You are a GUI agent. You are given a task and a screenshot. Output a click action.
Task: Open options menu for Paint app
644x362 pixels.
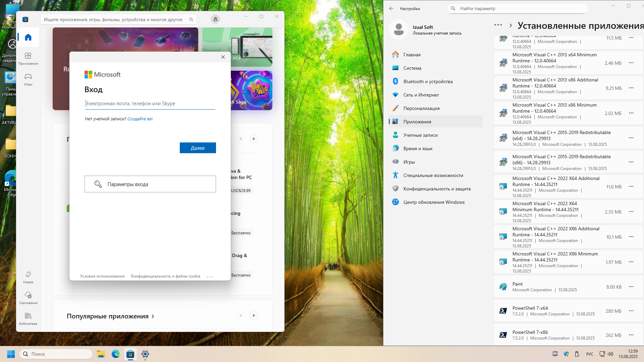pyautogui.click(x=631, y=287)
